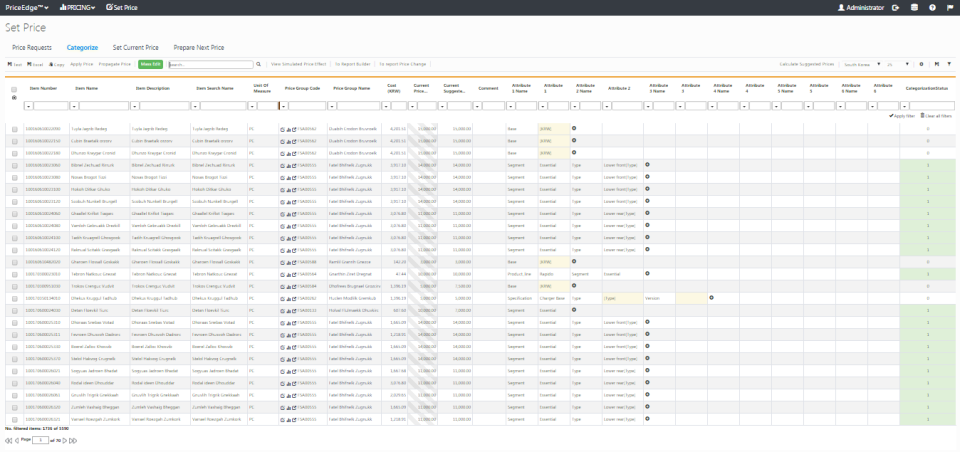Click the green Mass Edit button
This screenshot has width=960, height=452.
151,64
